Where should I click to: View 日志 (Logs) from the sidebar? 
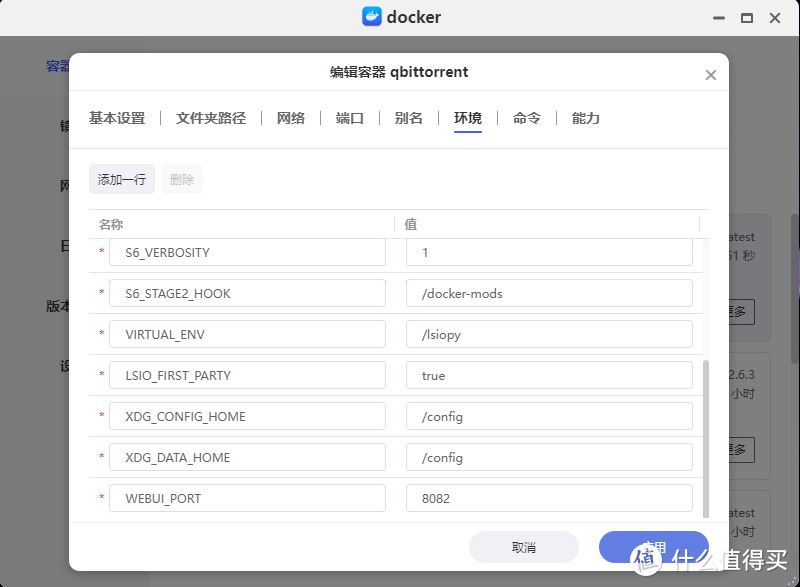tap(58, 245)
